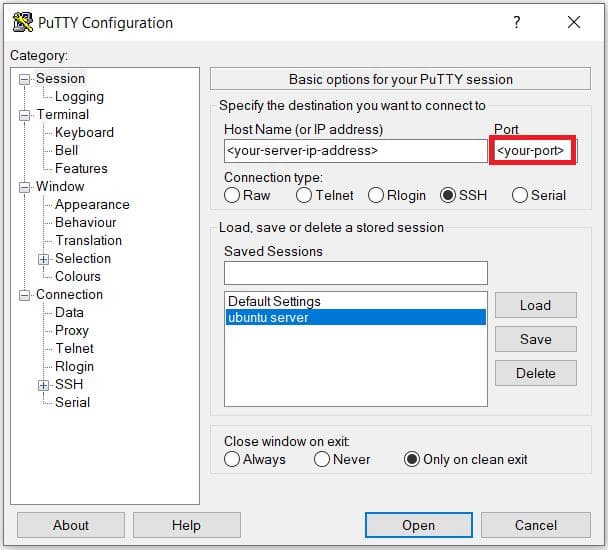The image size is (608, 550).
Task: Open the Rlogin category in tree
Action: 74,366
